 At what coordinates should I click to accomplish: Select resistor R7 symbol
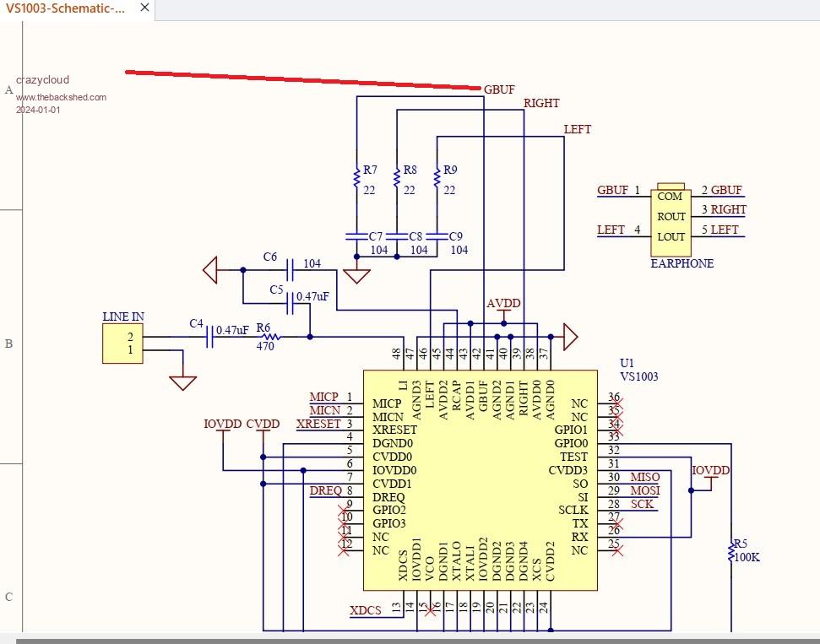pyautogui.click(x=356, y=179)
